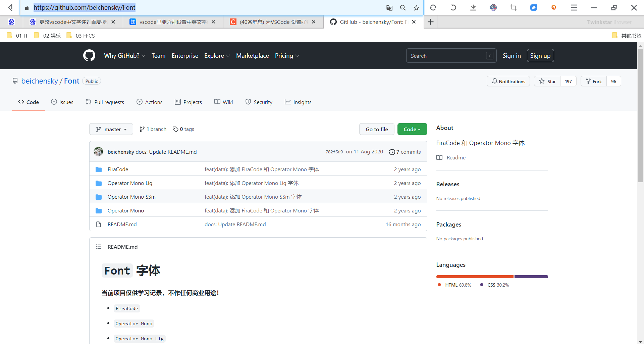Click the Marketplace nav link
This screenshot has width=644, height=344.
pyautogui.click(x=253, y=56)
